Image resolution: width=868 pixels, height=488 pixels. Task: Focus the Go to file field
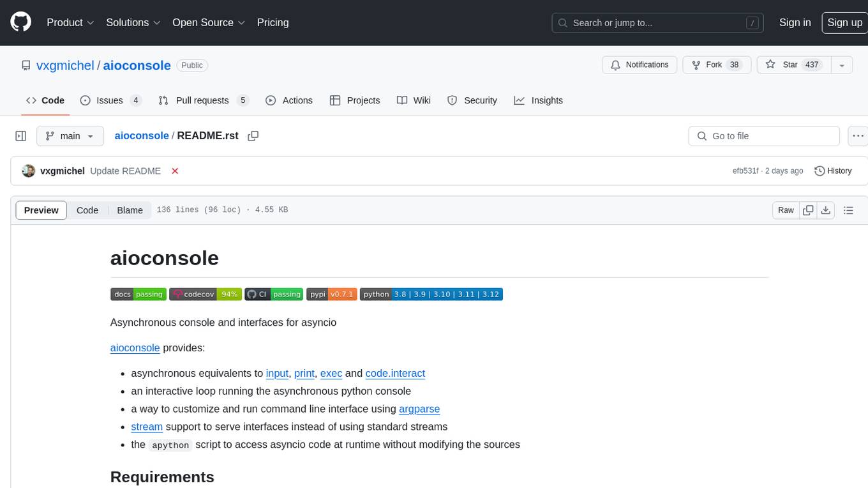pos(764,136)
